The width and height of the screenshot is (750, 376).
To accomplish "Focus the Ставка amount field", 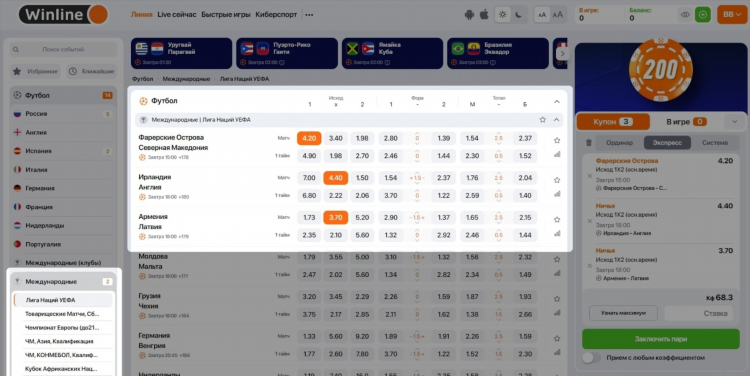I will [x=698, y=313].
